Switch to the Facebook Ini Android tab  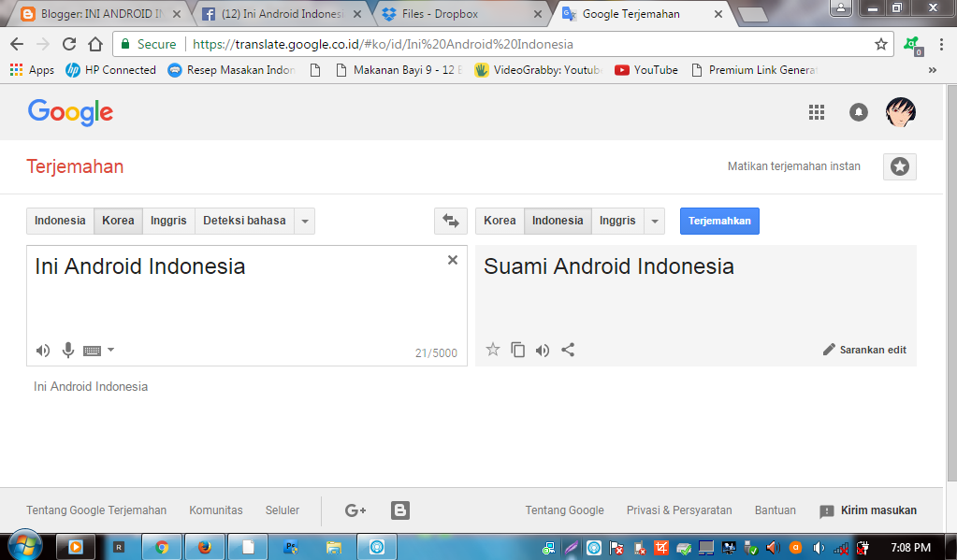(282, 13)
